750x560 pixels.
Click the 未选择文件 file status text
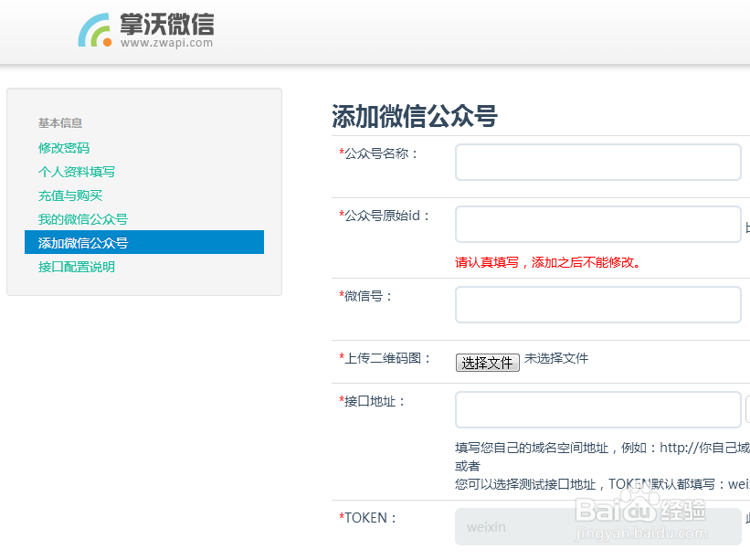[556, 358]
